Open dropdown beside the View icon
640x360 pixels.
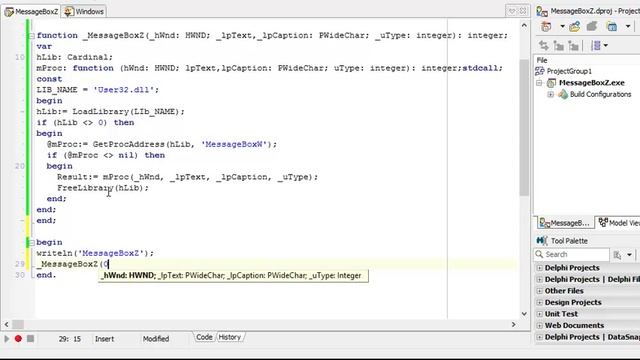pos(628,27)
